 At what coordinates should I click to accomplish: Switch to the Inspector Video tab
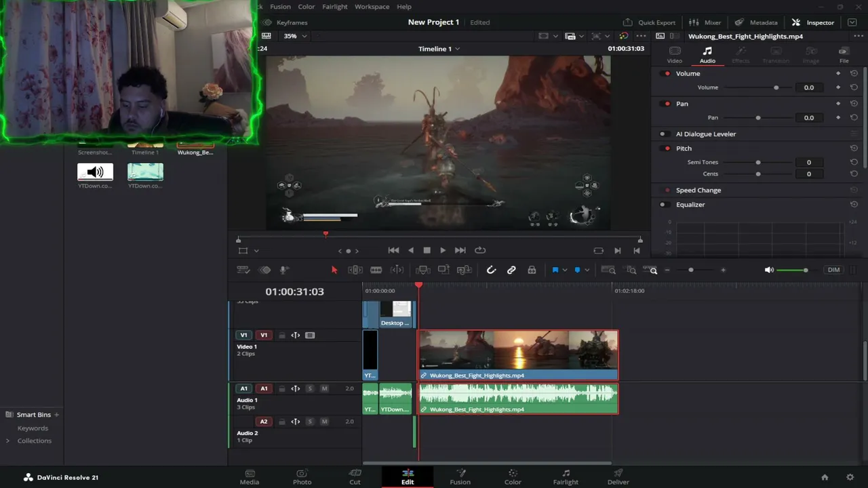pyautogui.click(x=675, y=55)
